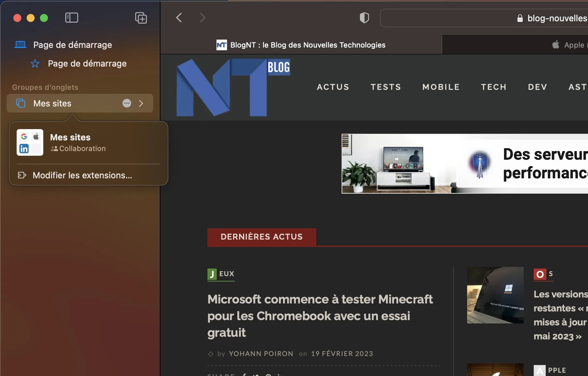The image size is (588, 376).
Task: Click the BlogNT favicon in tab
Action: [222, 45]
